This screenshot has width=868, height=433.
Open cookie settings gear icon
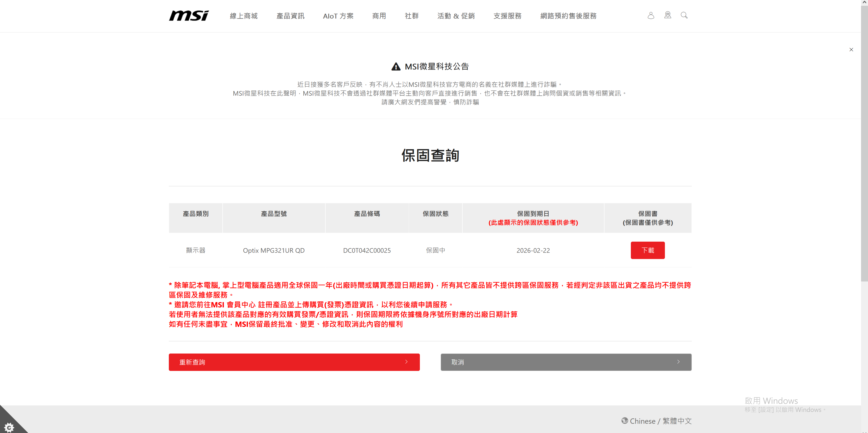point(9,427)
